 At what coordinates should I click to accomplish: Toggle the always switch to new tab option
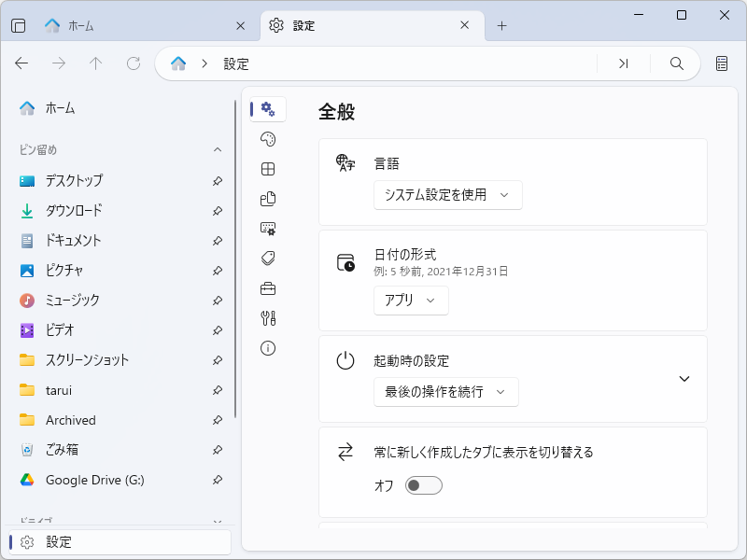coord(424,485)
